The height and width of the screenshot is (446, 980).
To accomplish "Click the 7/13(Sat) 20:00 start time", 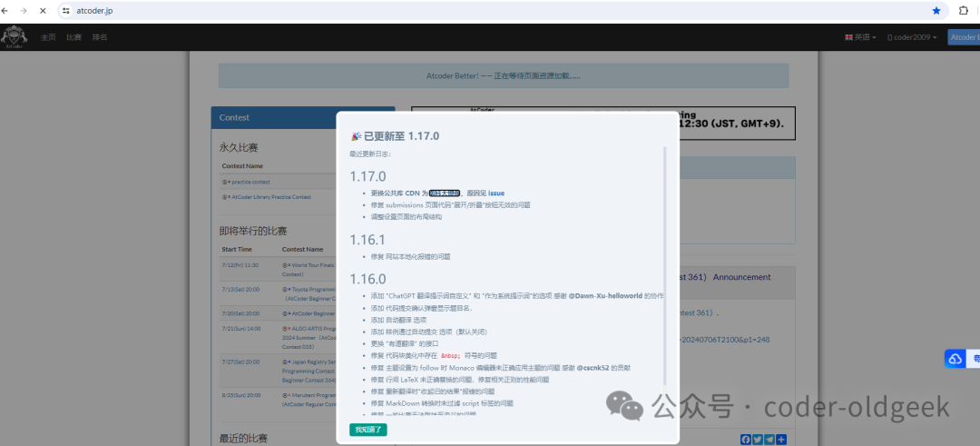I will click(241, 290).
